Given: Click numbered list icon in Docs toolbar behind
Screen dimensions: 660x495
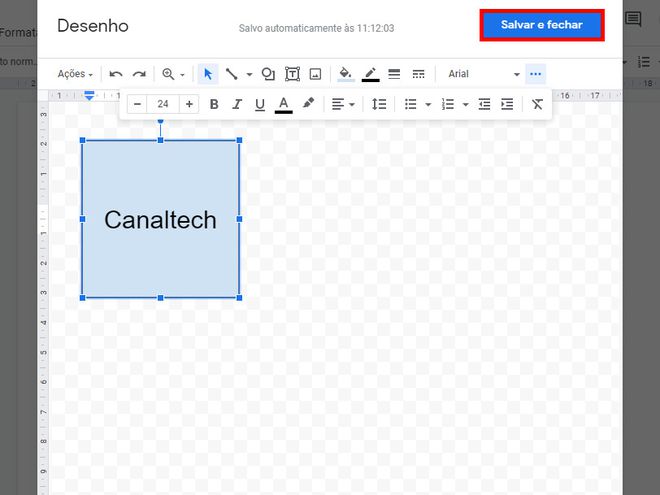Looking at the screenshot, I should coord(644,62).
